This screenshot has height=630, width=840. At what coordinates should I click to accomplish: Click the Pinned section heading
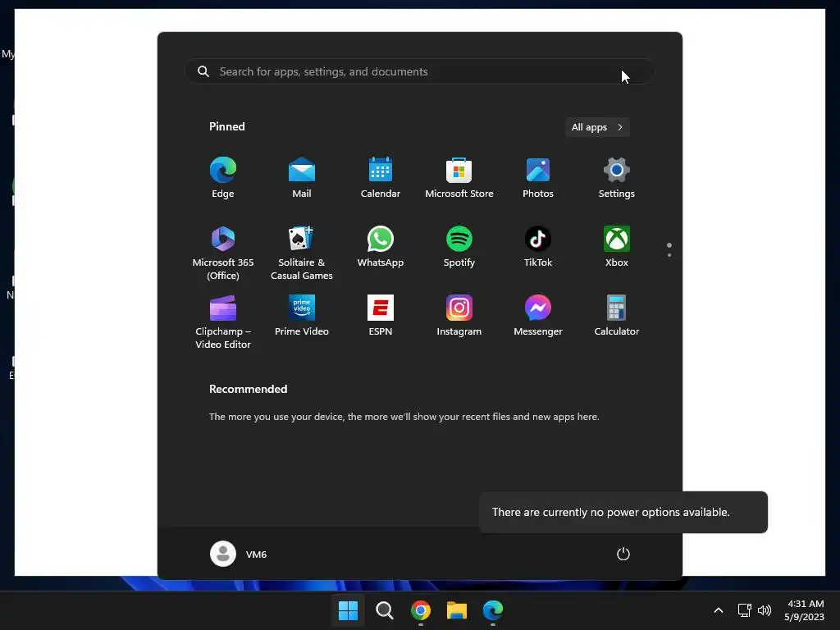[227, 127]
